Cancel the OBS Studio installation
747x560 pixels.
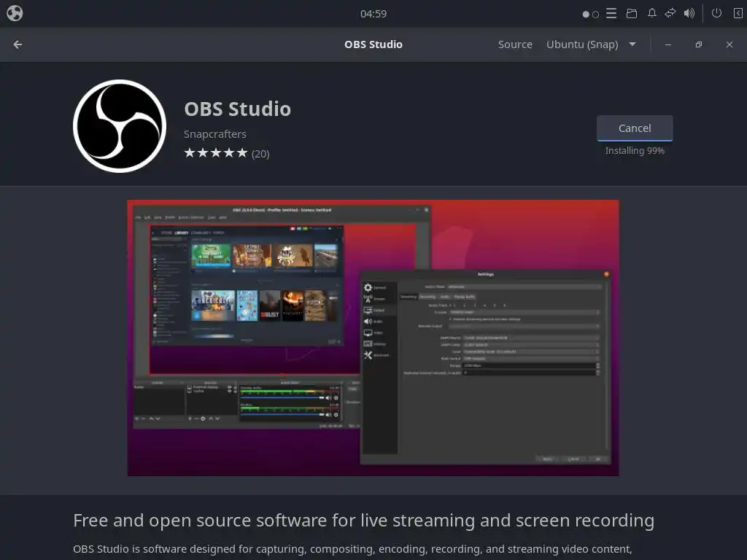[635, 128]
